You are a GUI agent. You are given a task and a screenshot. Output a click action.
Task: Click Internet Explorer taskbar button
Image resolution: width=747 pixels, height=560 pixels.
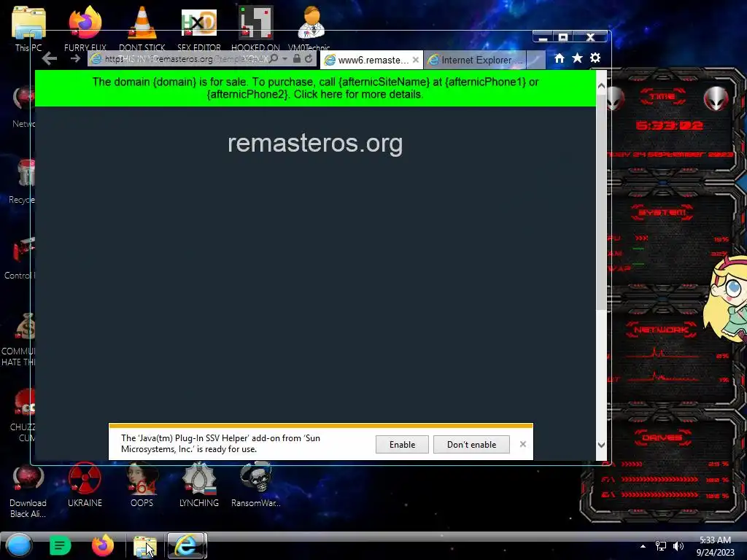(x=186, y=545)
